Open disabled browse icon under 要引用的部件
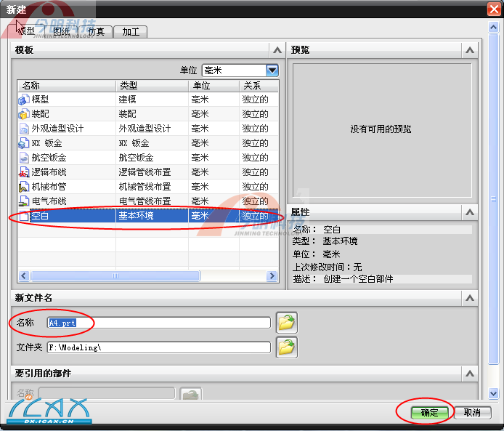The height and width of the screenshot is (431, 504). [190, 394]
